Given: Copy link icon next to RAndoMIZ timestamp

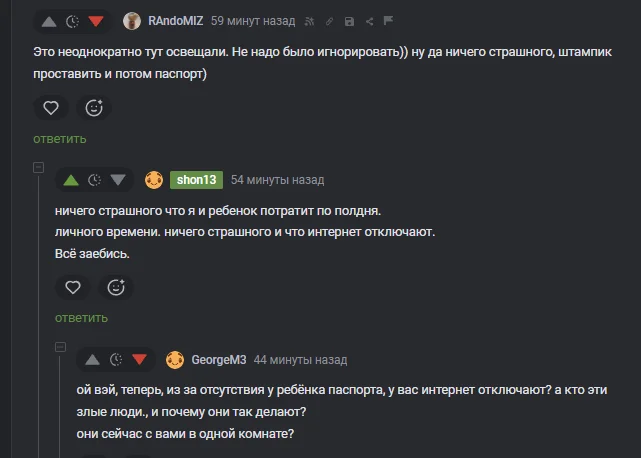Looking at the screenshot, I should [329, 21].
